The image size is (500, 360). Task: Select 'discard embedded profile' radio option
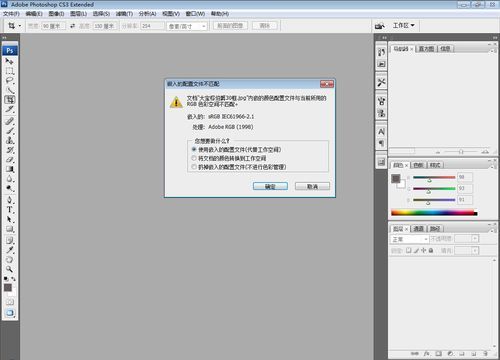click(194, 167)
